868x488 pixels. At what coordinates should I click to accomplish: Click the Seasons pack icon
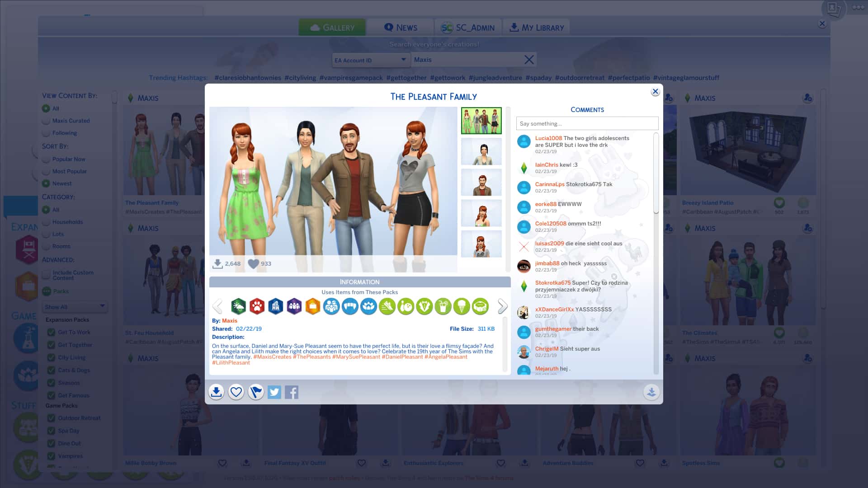(238, 306)
